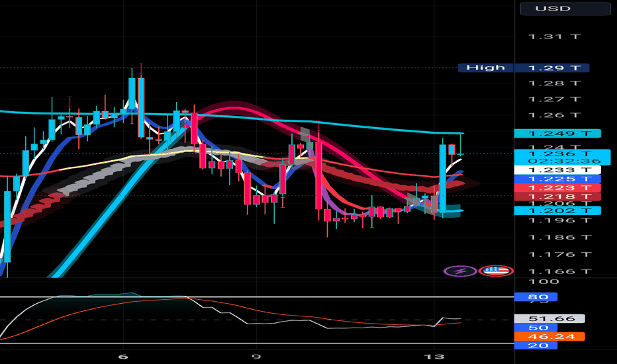
Task: Click the oscillator level 20 label
Action: [x=536, y=345]
